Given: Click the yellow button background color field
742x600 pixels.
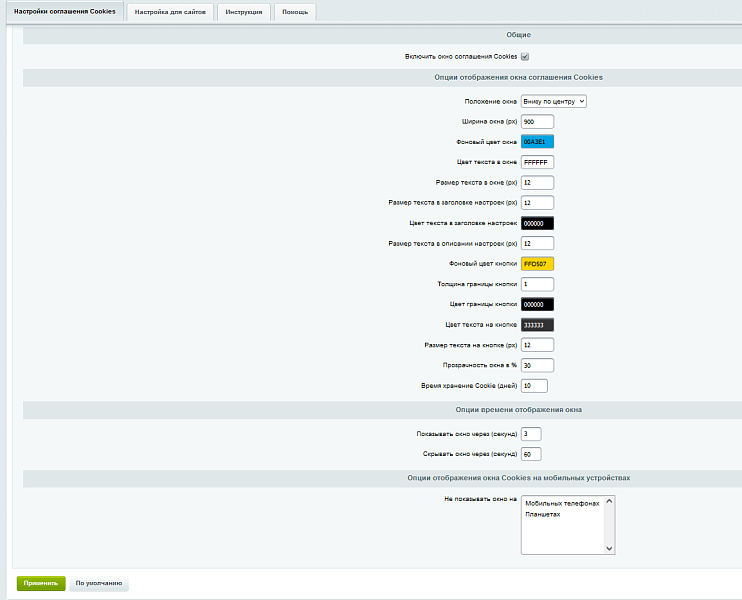Looking at the screenshot, I should [537, 264].
